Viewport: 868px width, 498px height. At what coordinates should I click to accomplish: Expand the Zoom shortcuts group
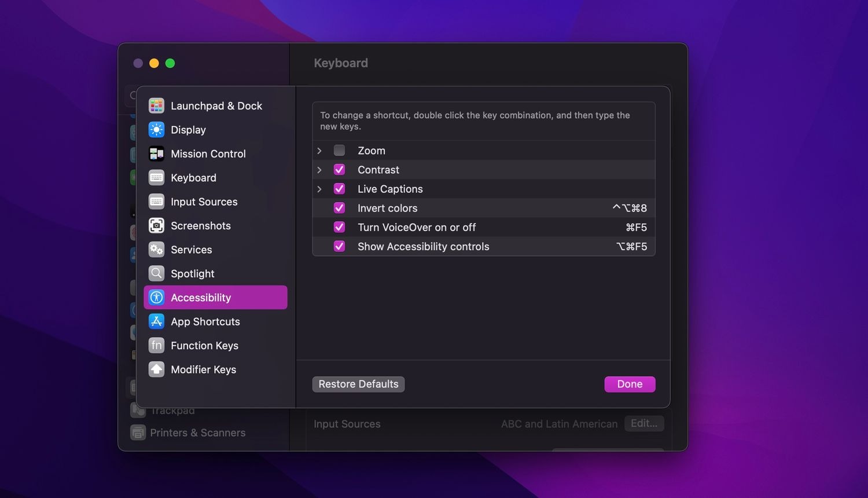319,151
